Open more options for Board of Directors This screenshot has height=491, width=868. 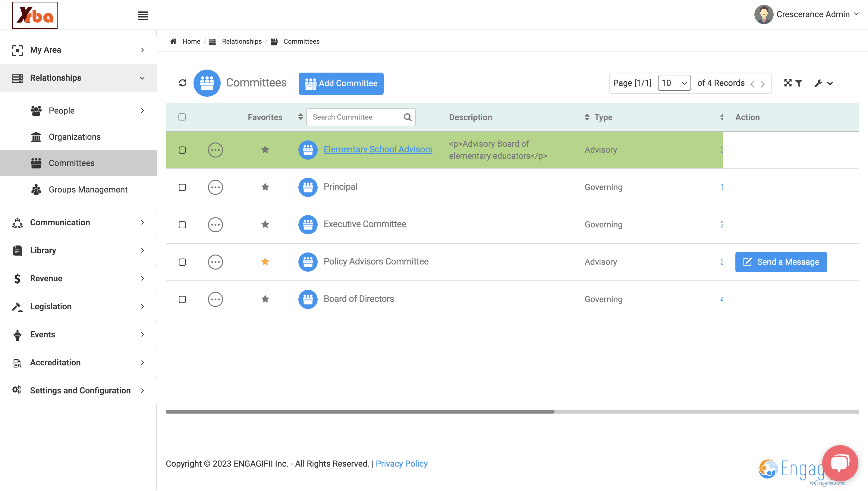215,299
